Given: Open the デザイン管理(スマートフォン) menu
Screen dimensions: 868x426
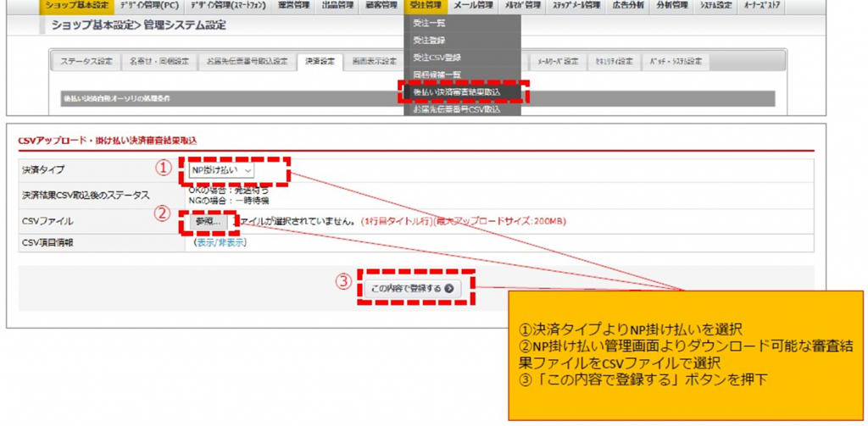Looking at the screenshot, I should 227,6.
